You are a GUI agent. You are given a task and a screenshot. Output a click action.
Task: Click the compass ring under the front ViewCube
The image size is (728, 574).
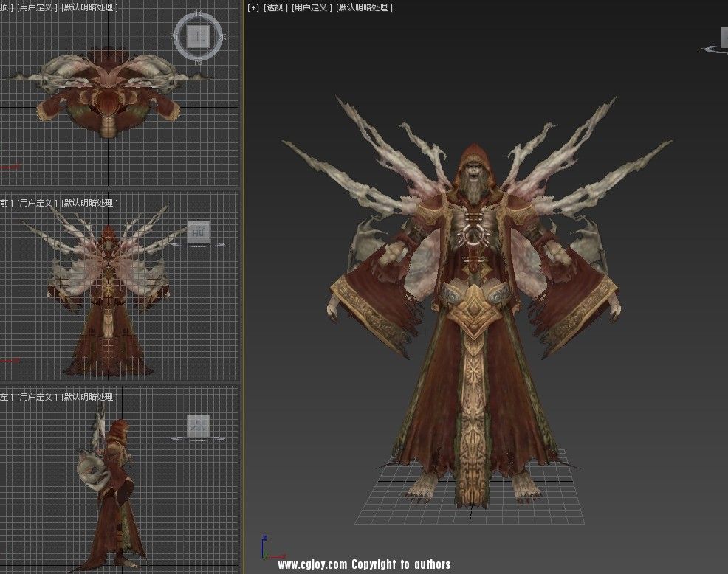(x=199, y=245)
